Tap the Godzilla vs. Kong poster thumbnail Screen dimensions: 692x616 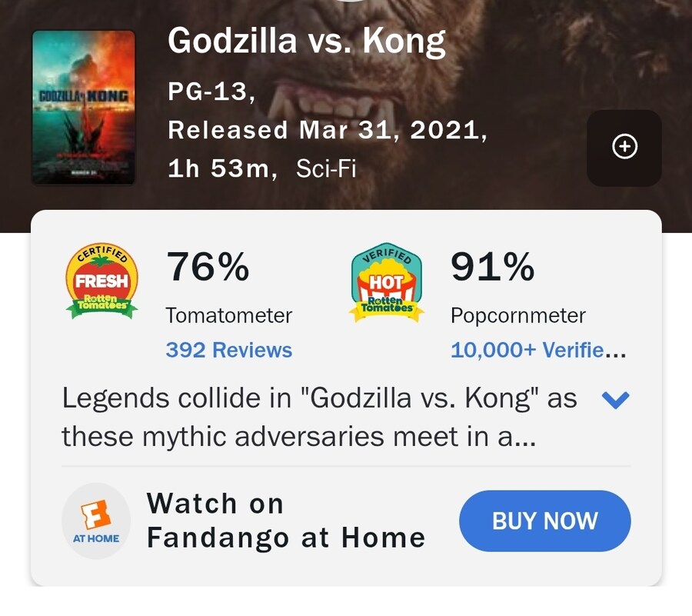pyautogui.click(x=84, y=107)
